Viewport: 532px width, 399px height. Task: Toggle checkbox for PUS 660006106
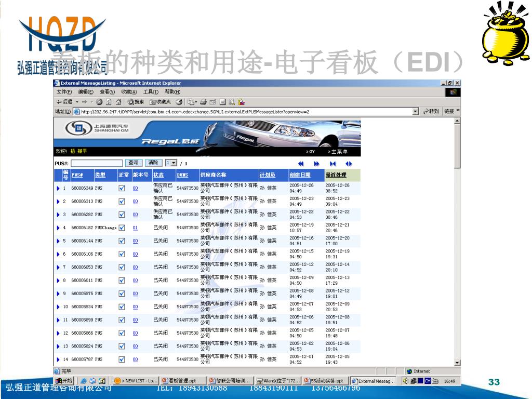[122, 254]
